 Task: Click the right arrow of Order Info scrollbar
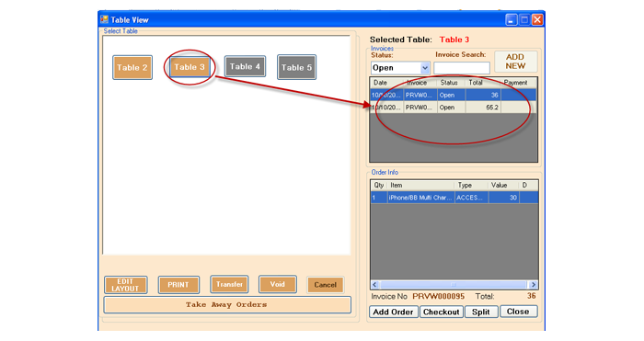click(533, 284)
